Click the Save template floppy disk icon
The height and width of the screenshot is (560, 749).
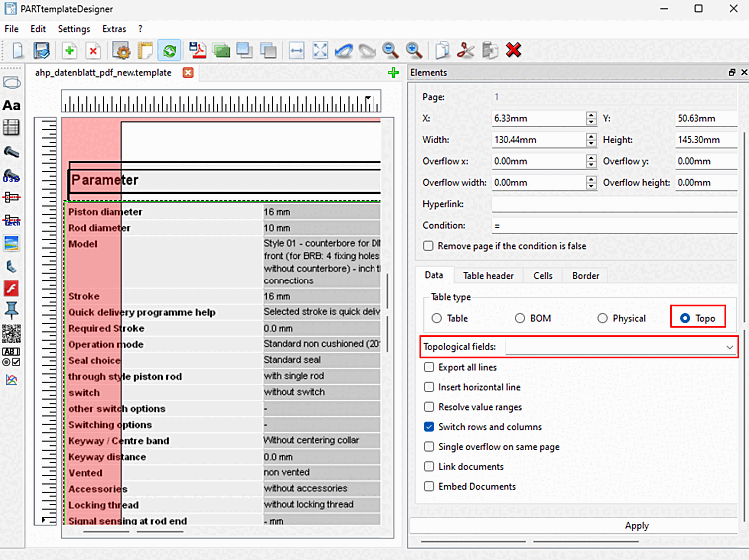point(41,50)
